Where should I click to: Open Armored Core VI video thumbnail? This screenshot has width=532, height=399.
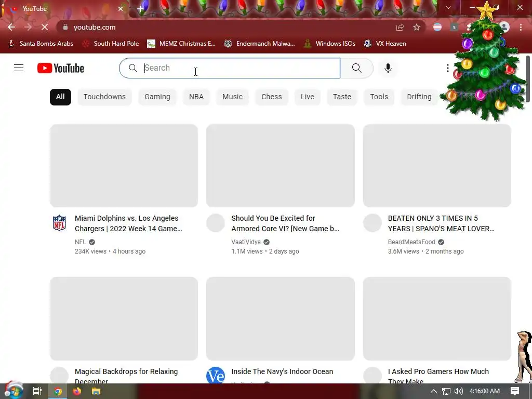281,166
